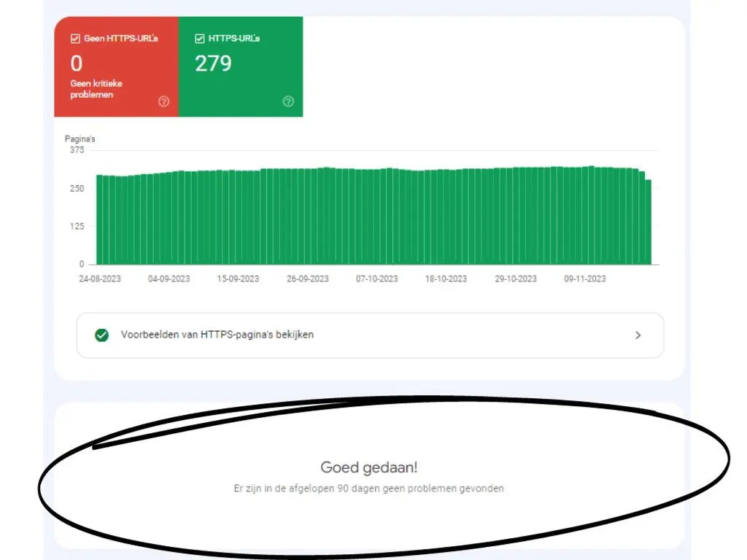
Task: Click green checkmark icon beside Voorbeelden row
Action: pyautogui.click(x=101, y=335)
